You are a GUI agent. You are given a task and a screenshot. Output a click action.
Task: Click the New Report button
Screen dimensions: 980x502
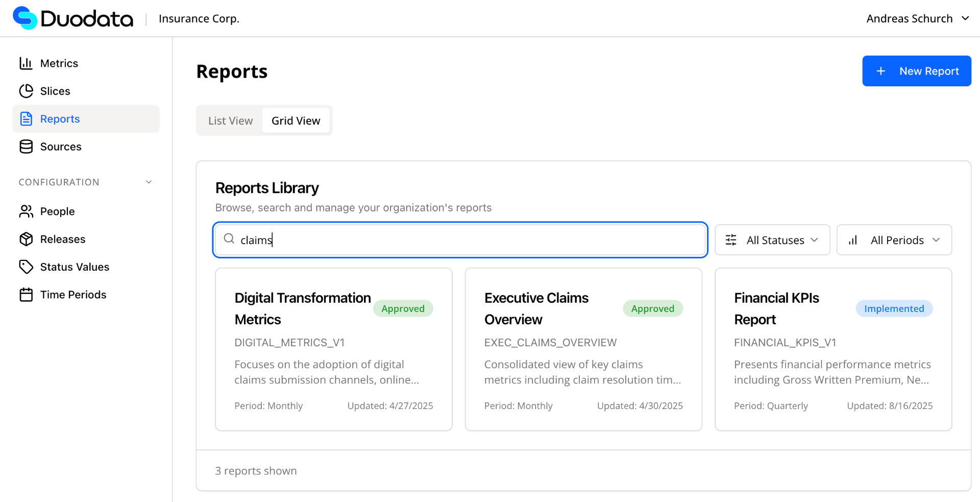(916, 71)
